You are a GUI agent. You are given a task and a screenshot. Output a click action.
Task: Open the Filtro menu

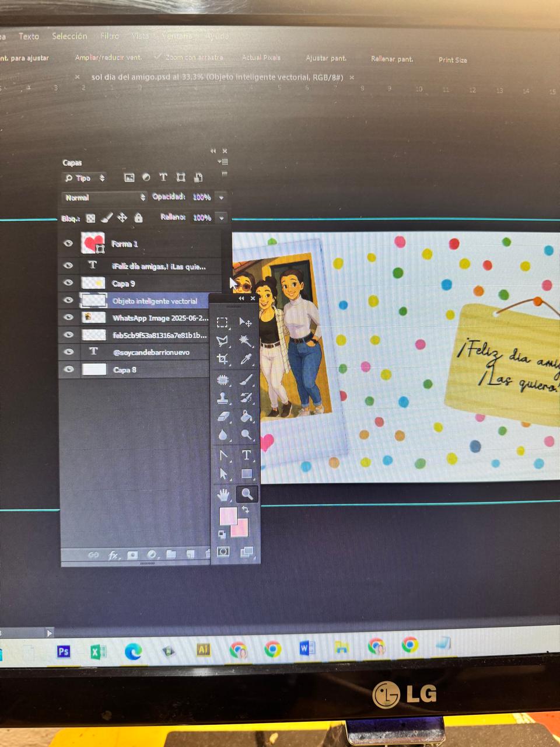point(110,36)
